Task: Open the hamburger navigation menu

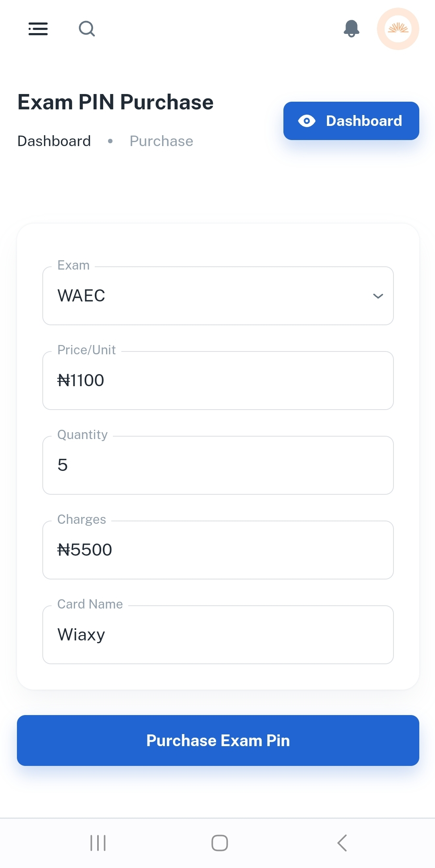Action: coord(38,29)
